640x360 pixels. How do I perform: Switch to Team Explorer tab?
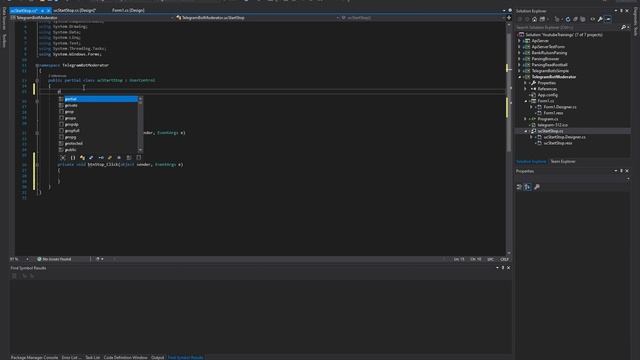(563, 162)
